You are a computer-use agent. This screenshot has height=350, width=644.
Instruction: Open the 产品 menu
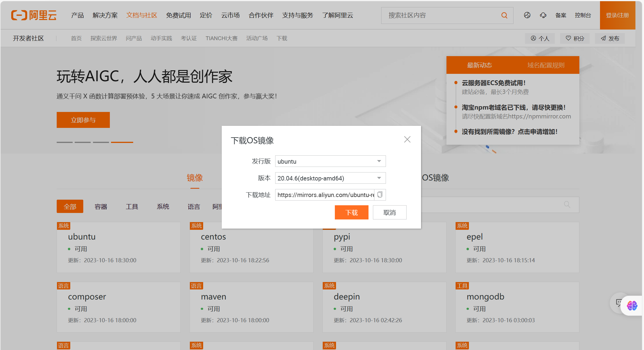click(77, 15)
